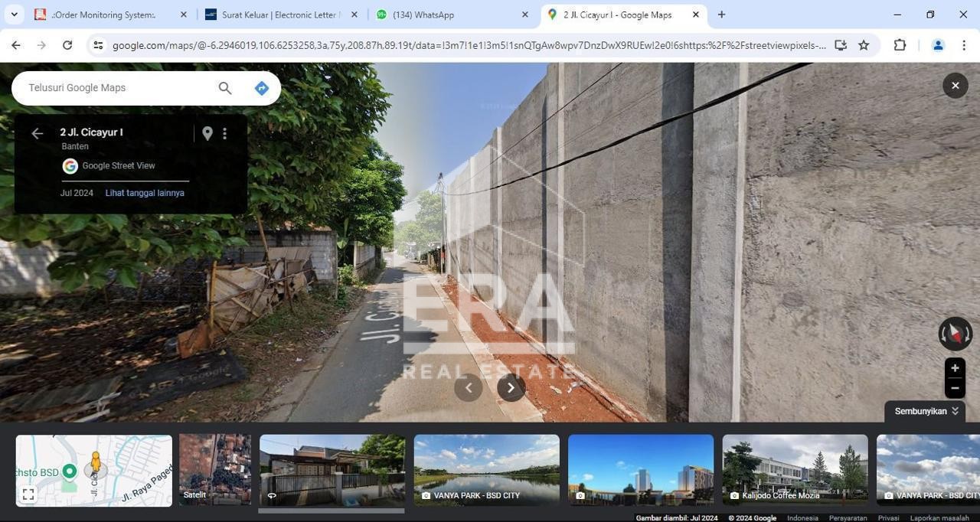Open the first VANYA PARK - BSD CITY photo
980x522 pixels.
pos(487,470)
